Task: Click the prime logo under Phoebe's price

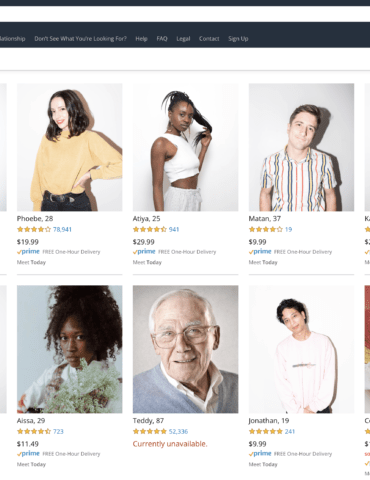Action: tap(28, 252)
